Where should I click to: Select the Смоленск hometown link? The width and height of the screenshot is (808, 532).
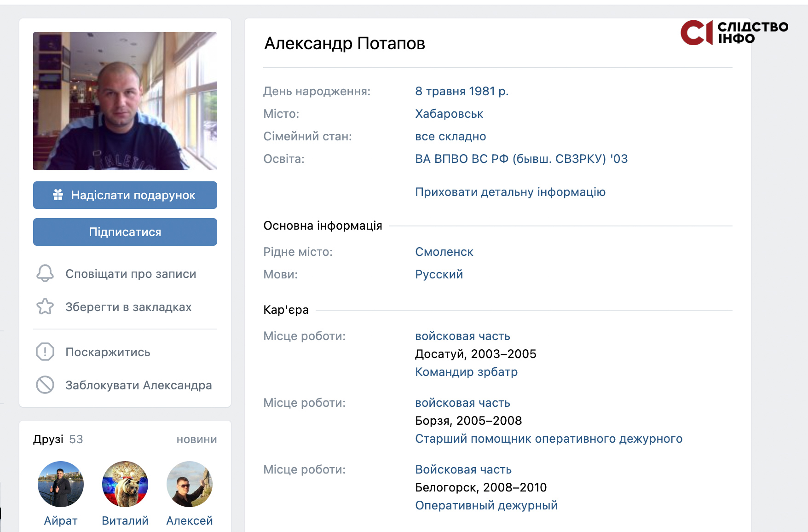pos(444,252)
